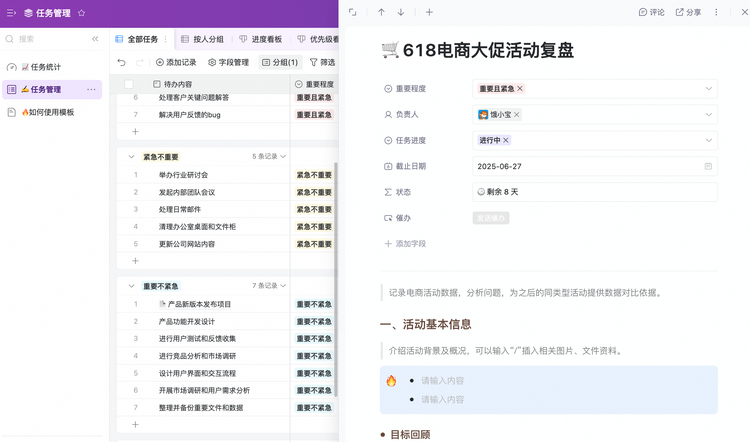Screen dimensions: 750x442
Task: Select the row 整理并备份重要文件和数据
Action: coord(201,408)
